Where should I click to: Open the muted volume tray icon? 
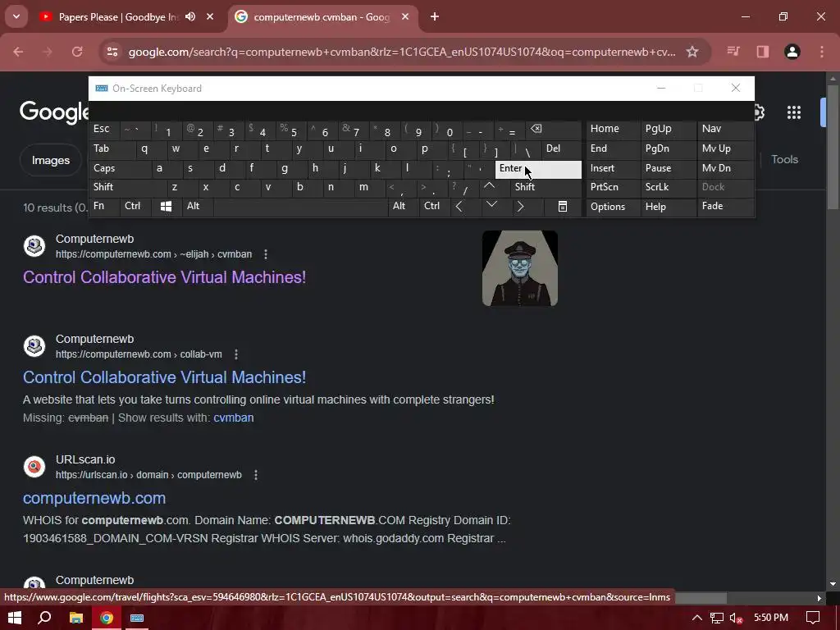click(x=737, y=619)
